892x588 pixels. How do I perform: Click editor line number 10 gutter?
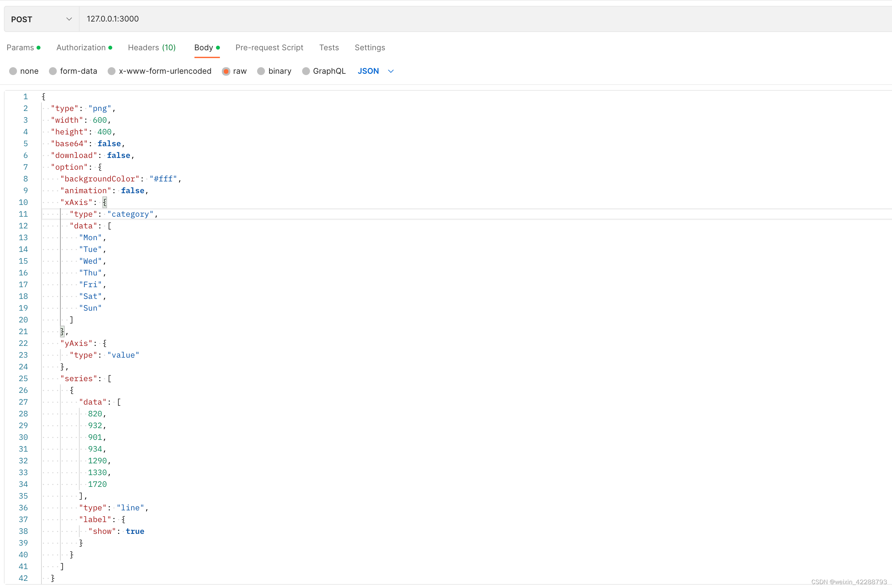[23, 203]
